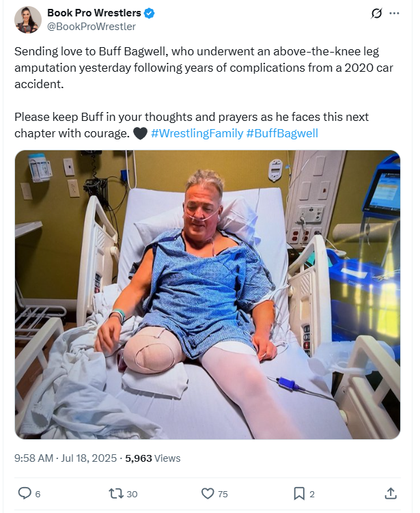
Task: Open the Book Pro Wrestlers profile avatar
Action: pyautogui.click(x=27, y=19)
